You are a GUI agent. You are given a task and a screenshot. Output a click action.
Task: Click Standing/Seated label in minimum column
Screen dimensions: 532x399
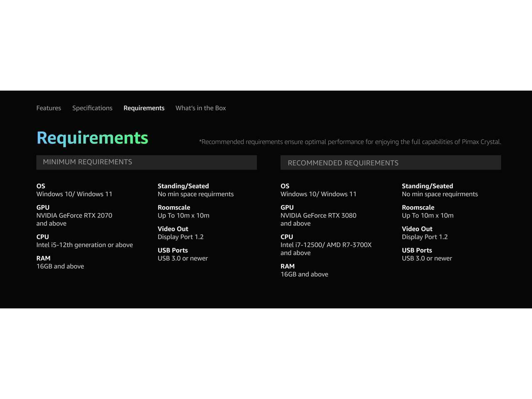point(183,186)
